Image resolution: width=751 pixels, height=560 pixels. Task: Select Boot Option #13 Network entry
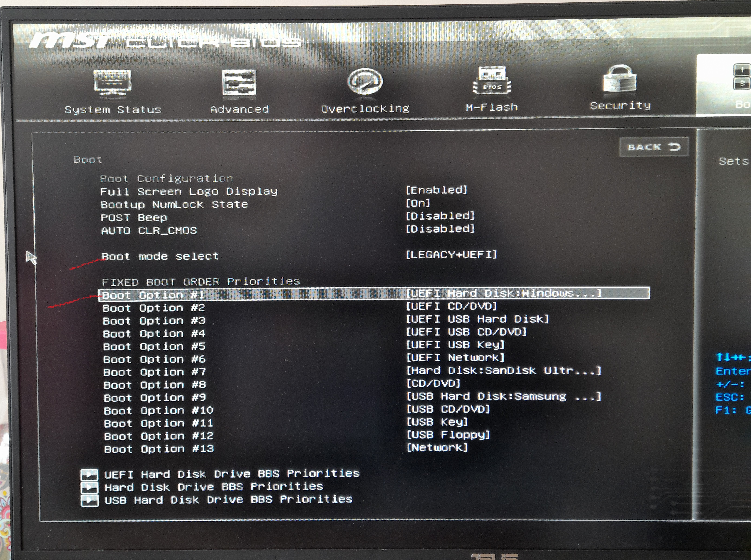[437, 448]
